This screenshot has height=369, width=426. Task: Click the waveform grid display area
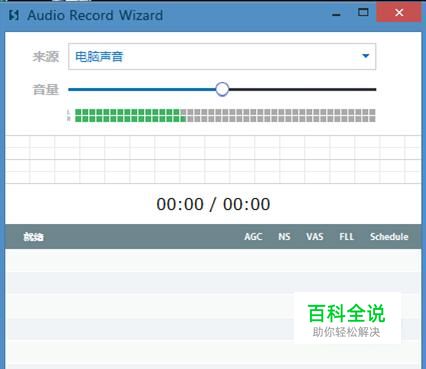click(x=213, y=159)
